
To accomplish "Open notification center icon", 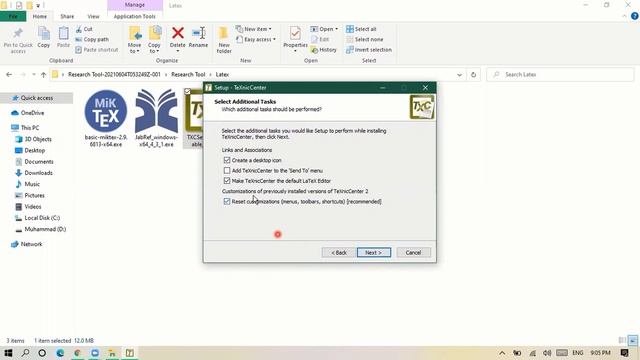I will pos(624,353).
